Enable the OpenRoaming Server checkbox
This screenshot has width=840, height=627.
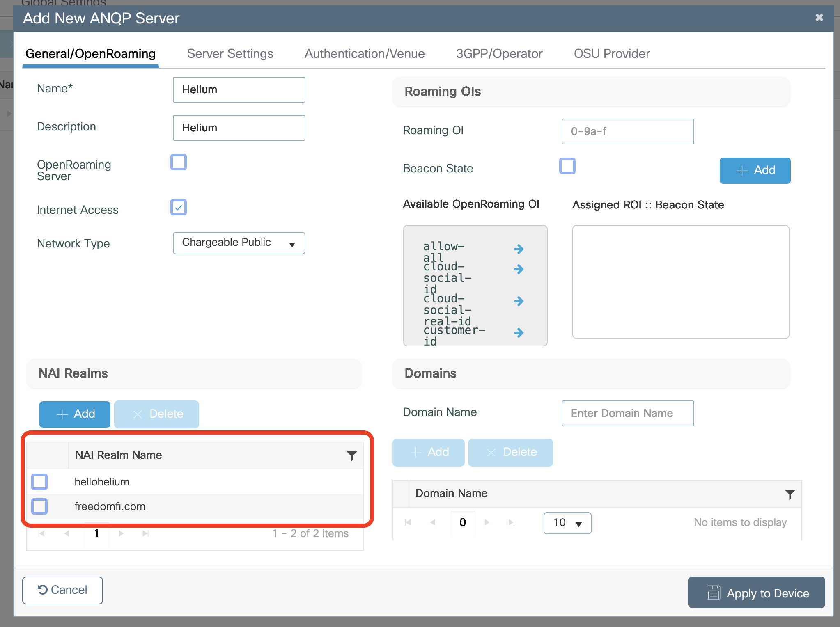[x=179, y=162]
